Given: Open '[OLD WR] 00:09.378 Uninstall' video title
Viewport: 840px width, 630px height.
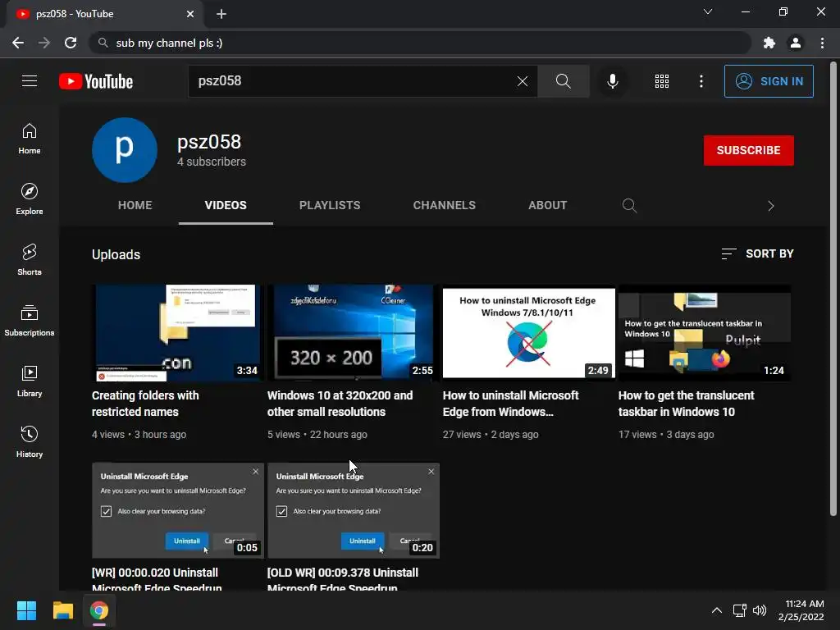Looking at the screenshot, I should pos(343,580).
